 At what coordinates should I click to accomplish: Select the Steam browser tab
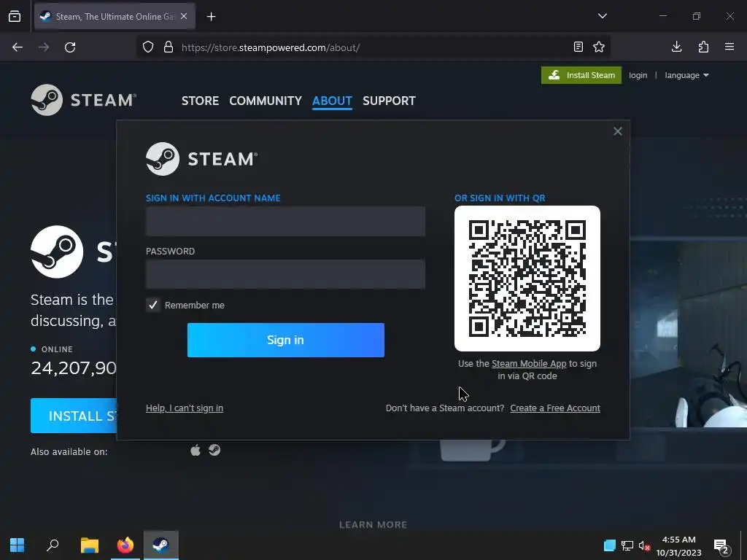[x=115, y=16]
